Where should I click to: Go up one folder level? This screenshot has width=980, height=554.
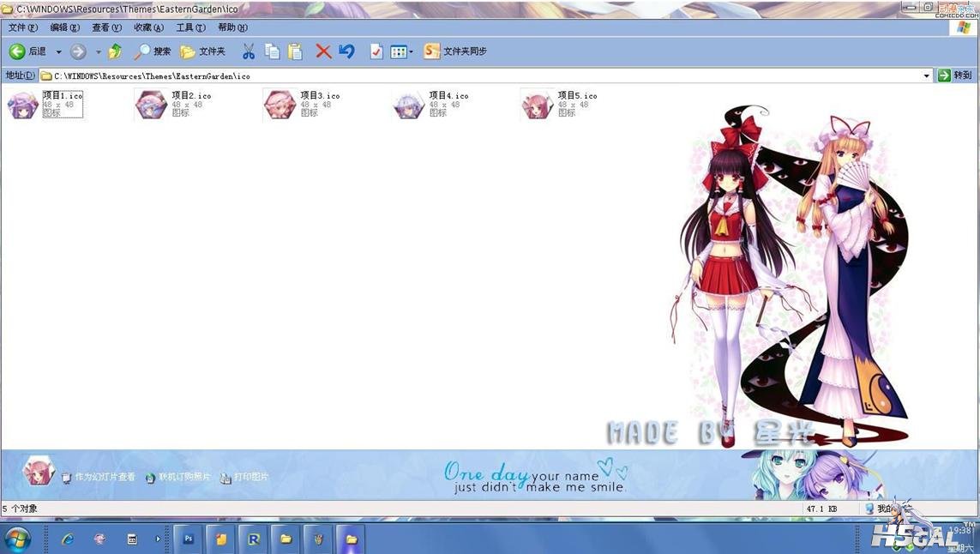tap(115, 51)
